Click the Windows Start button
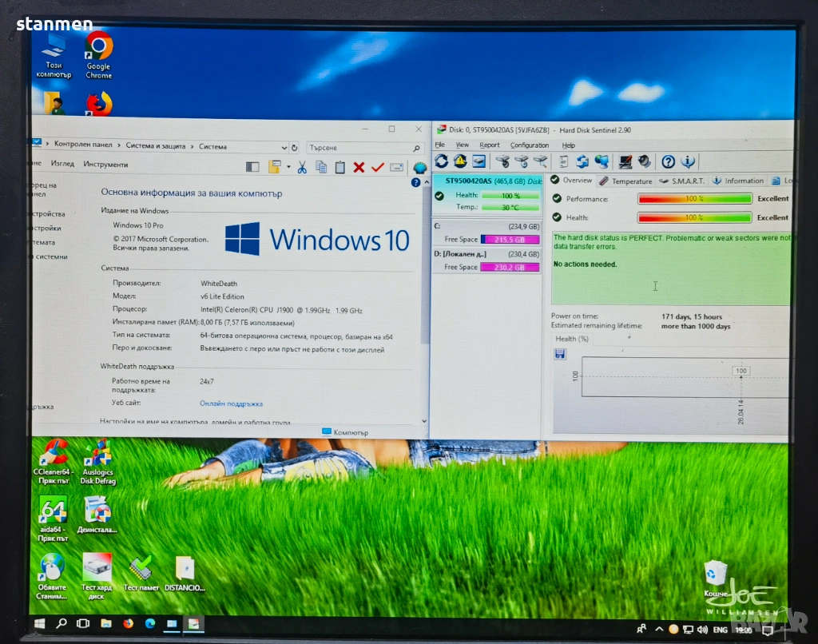The height and width of the screenshot is (644, 818). [38, 623]
